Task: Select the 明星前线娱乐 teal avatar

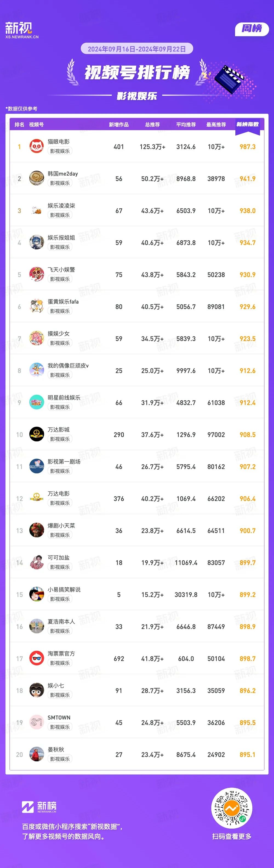Action: point(36,402)
